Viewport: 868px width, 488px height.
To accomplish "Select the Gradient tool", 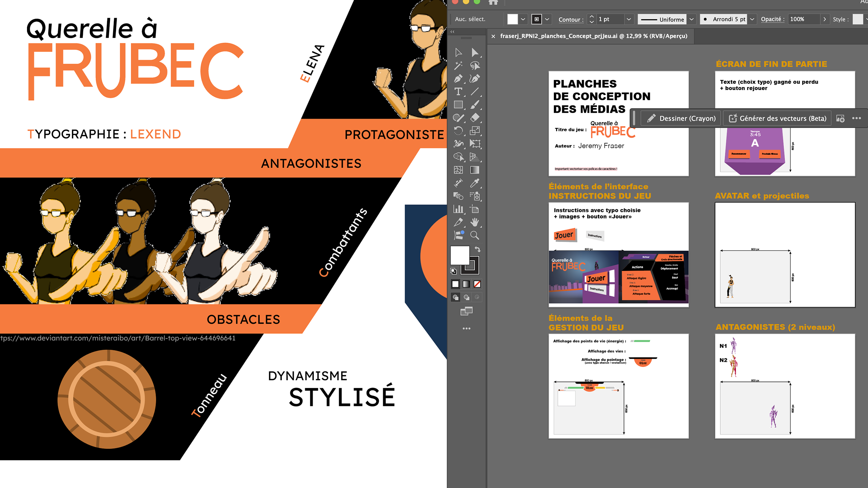I will pyautogui.click(x=475, y=170).
